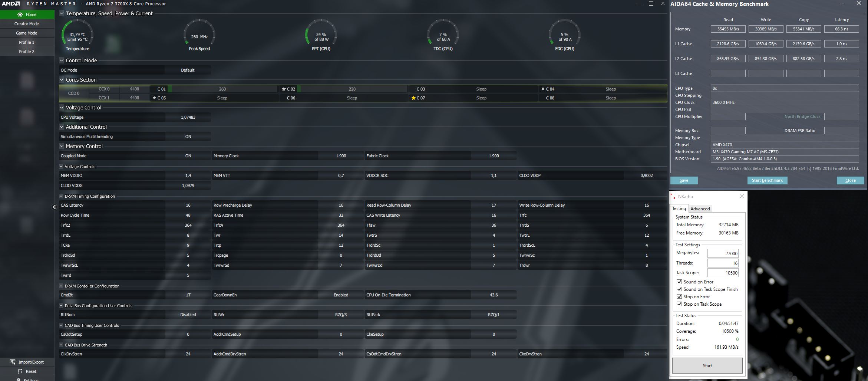Viewport: 868px width, 381px height.
Task: Click the star icon next to core C 02
Action: [284, 89]
